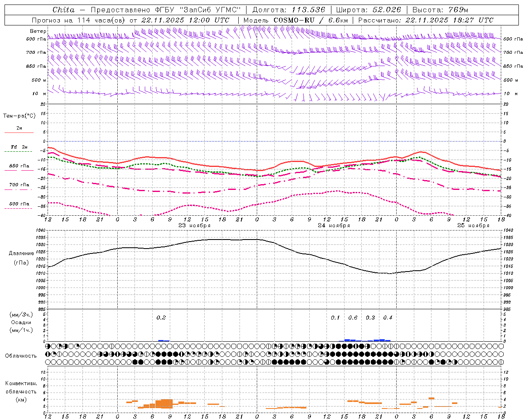
Task: Click the forecast start "22.11.2025 12:00 UTC"
Action: (185, 20)
